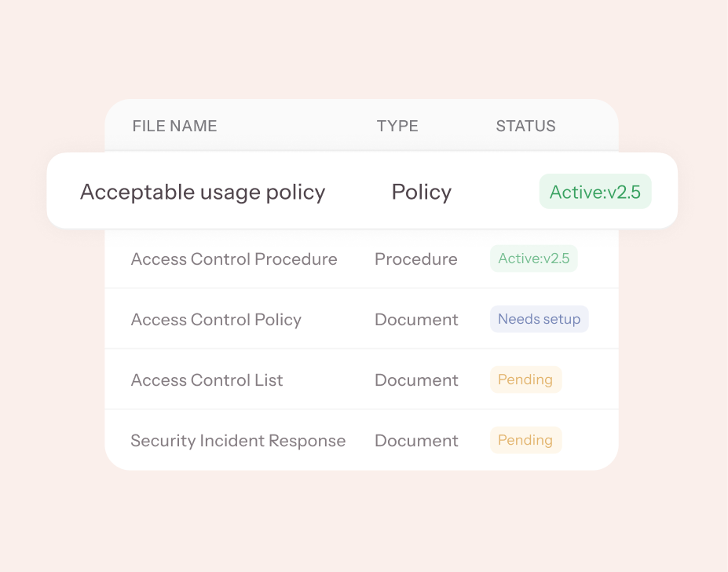
Task: Click Access Control Procedure's Active:v2.5 badge
Action: click(x=534, y=258)
